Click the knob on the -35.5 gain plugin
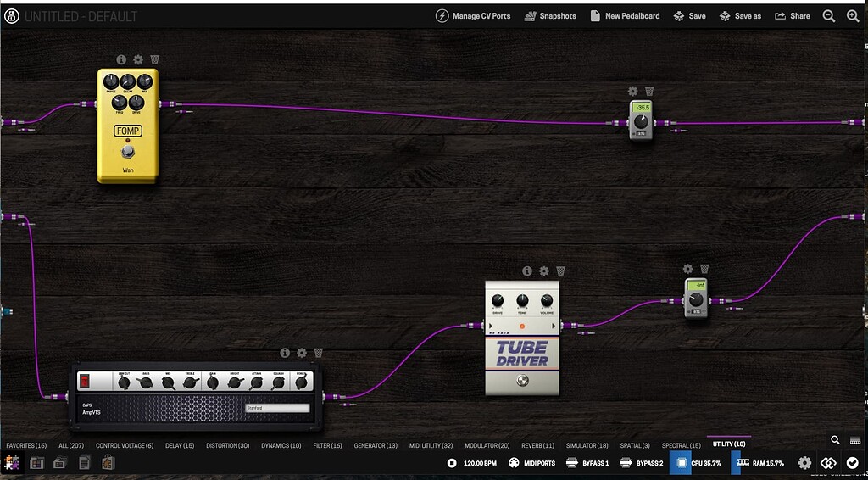868x480 pixels. point(641,121)
